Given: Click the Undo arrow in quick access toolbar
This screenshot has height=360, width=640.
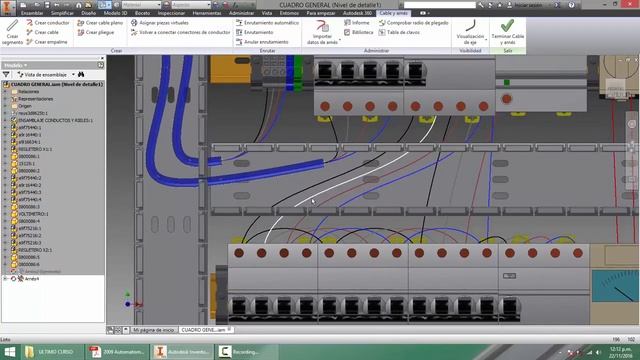Looking at the screenshot, I should pos(57,5).
